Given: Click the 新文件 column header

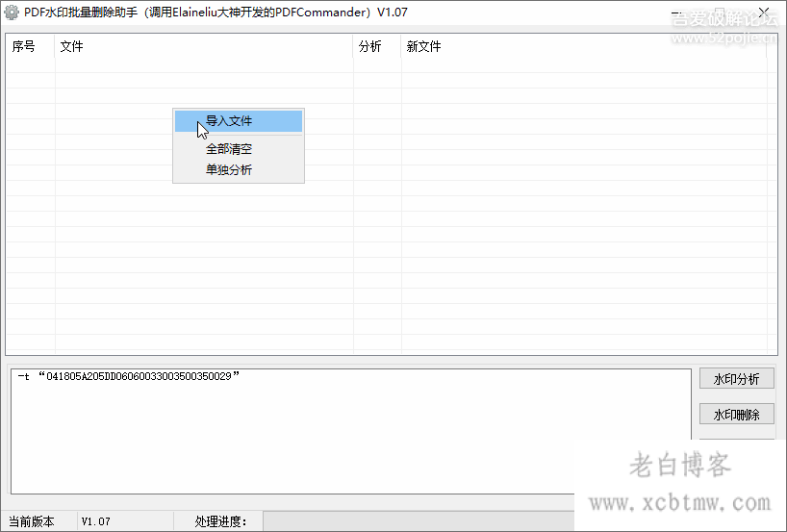Looking at the screenshot, I should coord(584,47).
